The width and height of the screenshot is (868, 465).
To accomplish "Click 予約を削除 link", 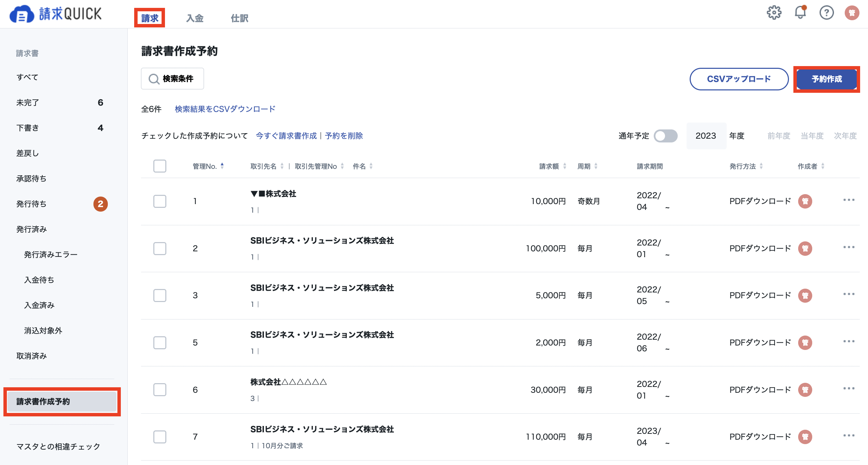I will tap(344, 136).
